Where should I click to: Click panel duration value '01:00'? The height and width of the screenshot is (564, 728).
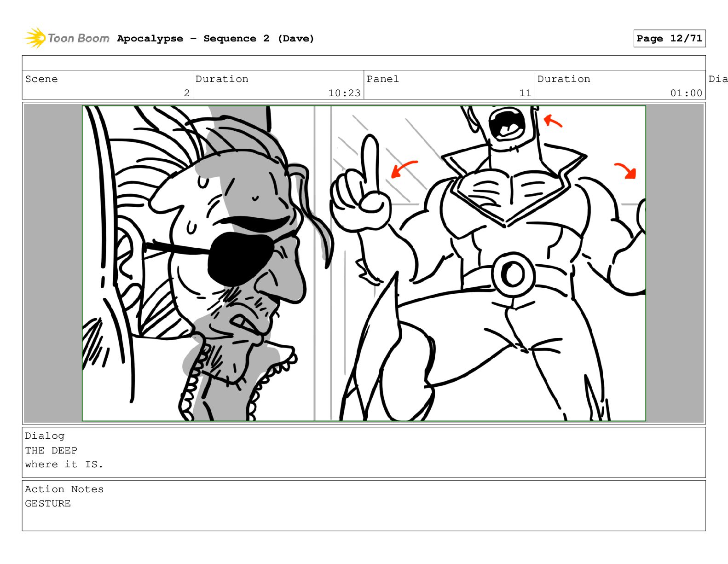tap(686, 93)
